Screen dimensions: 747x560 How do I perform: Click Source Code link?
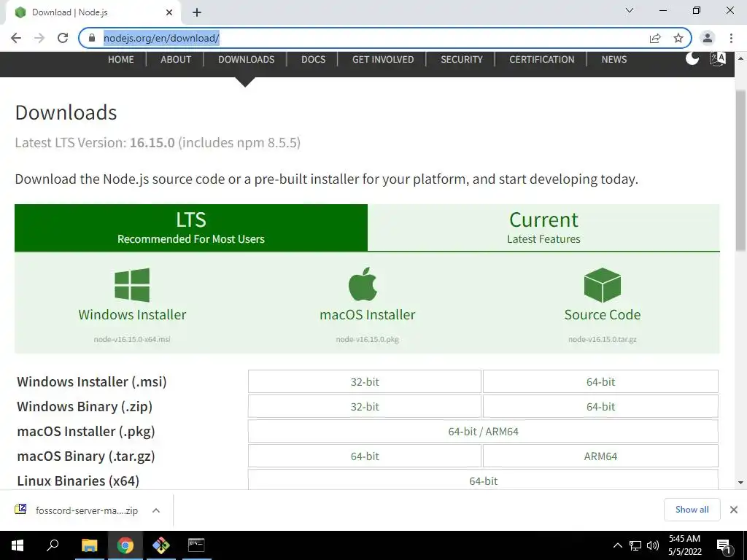[x=602, y=315]
